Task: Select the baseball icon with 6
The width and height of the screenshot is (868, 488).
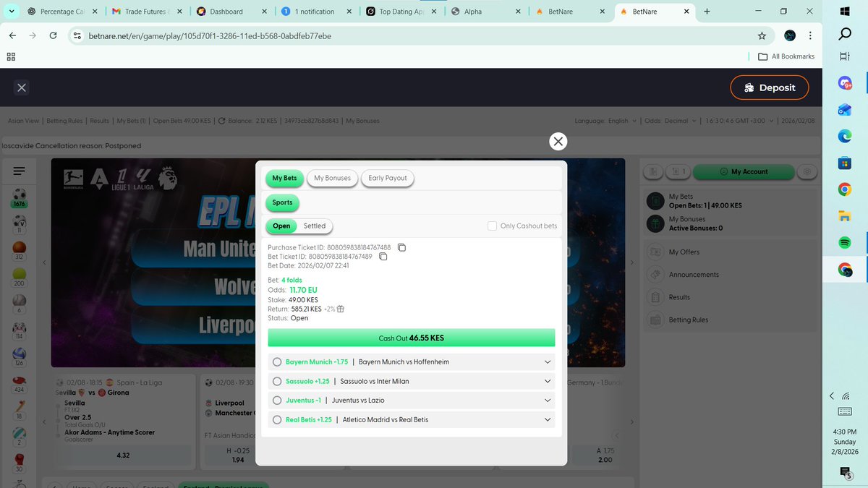Action: [20, 304]
